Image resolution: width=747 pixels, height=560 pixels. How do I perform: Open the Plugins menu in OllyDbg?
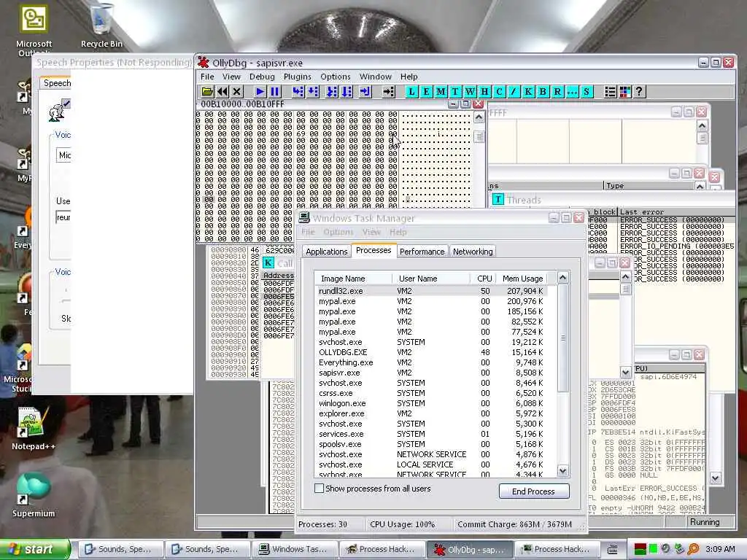click(x=298, y=77)
